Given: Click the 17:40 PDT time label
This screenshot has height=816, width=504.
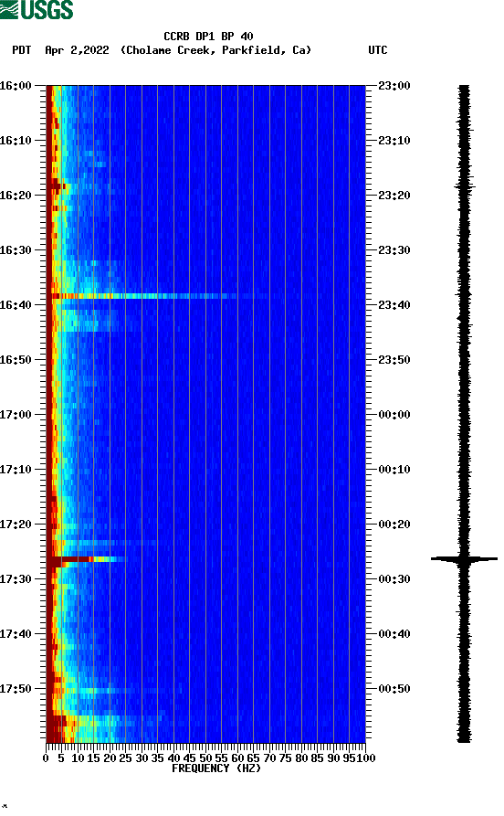Looking at the screenshot, I should click(x=16, y=634).
